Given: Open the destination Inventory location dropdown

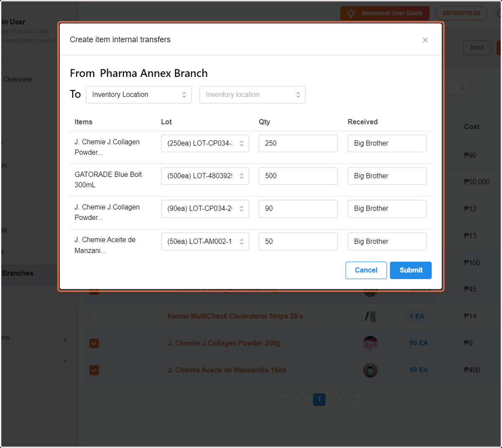Looking at the screenshot, I should coord(252,95).
